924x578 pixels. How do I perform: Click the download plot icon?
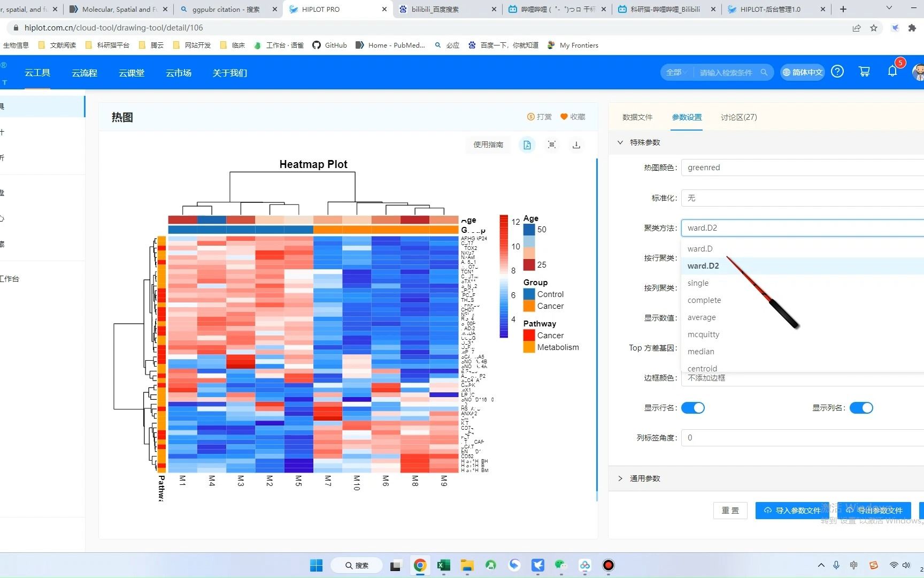point(576,145)
